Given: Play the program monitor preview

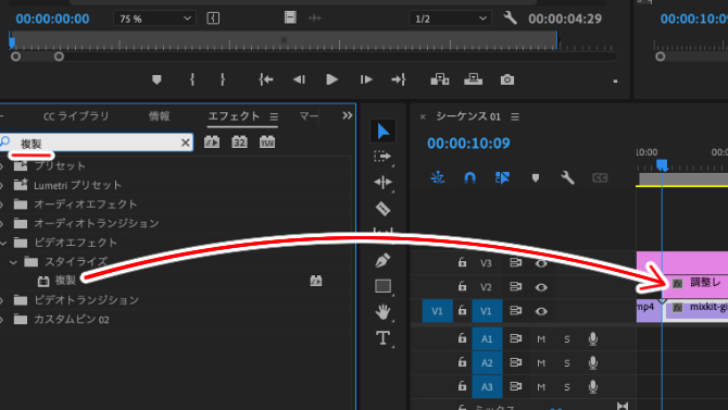Looking at the screenshot, I should [332, 80].
